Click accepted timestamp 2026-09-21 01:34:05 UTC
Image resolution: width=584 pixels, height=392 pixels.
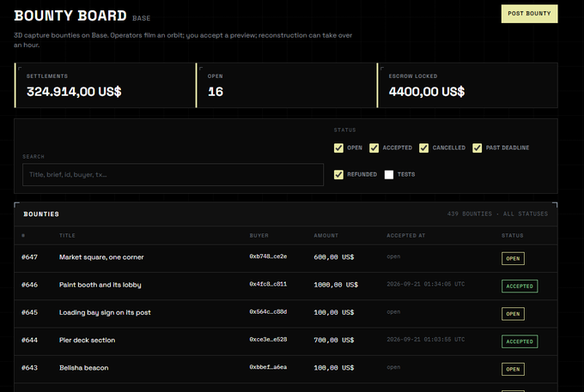click(x=425, y=284)
